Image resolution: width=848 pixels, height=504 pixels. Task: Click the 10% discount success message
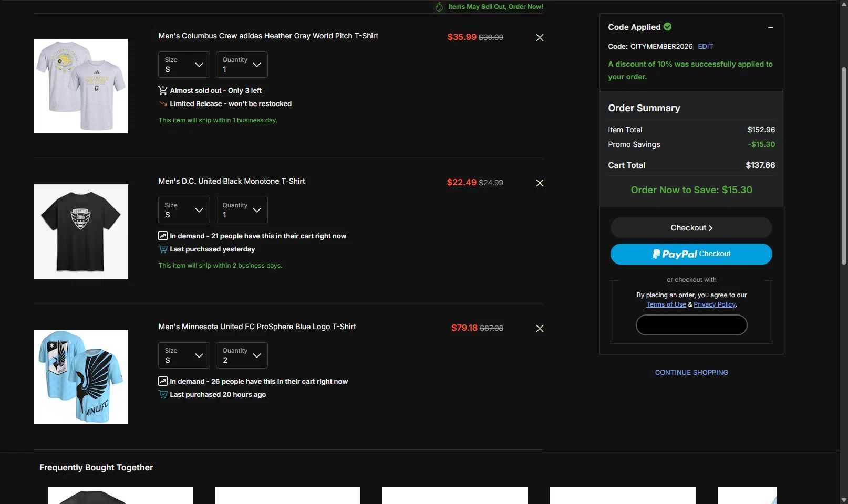690,70
